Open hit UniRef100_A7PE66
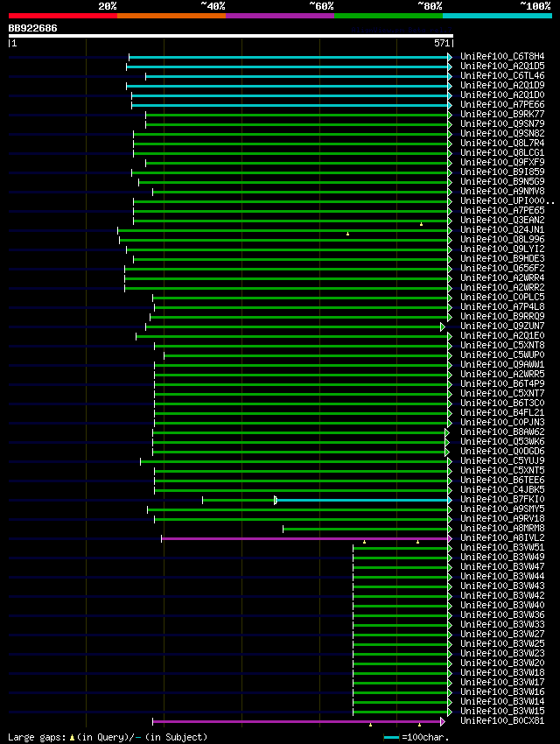The width and height of the screenshot is (560, 744). [502, 104]
